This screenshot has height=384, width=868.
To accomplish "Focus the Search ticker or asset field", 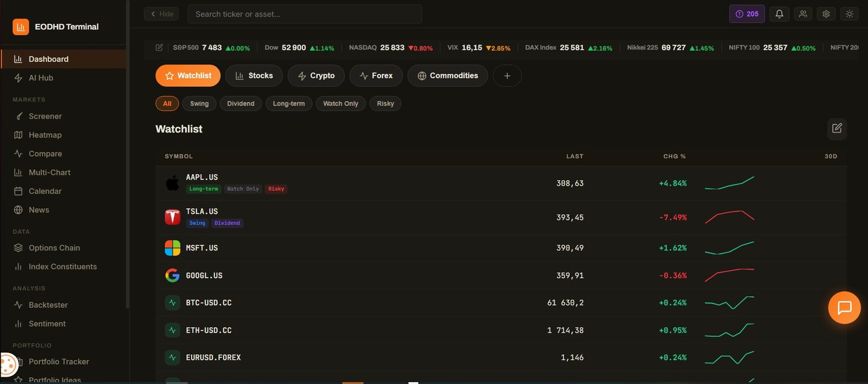I will (304, 14).
